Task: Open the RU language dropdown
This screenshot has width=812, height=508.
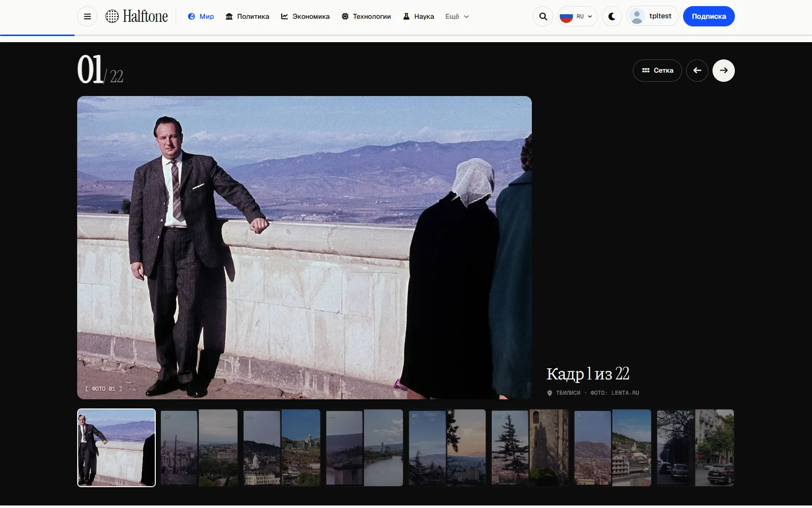Action: click(x=578, y=16)
